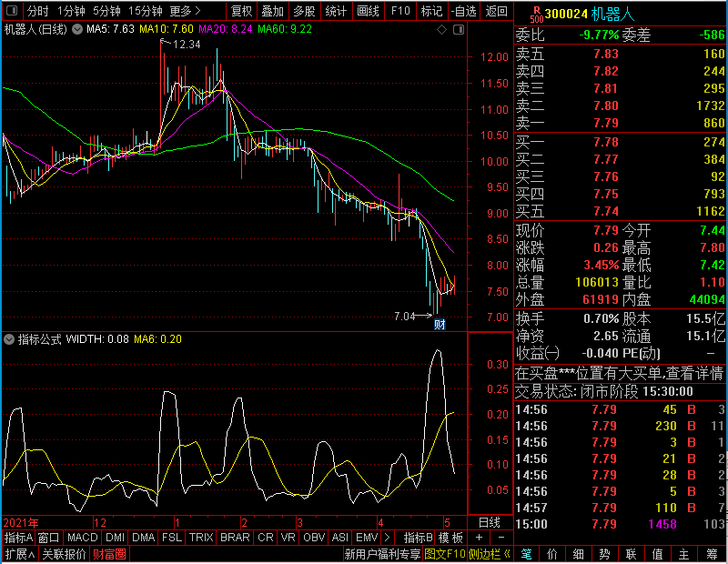Image resolution: width=728 pixels, height=564 pixels.
Task: Expand the 更多 periods menu
Action: 185,11
